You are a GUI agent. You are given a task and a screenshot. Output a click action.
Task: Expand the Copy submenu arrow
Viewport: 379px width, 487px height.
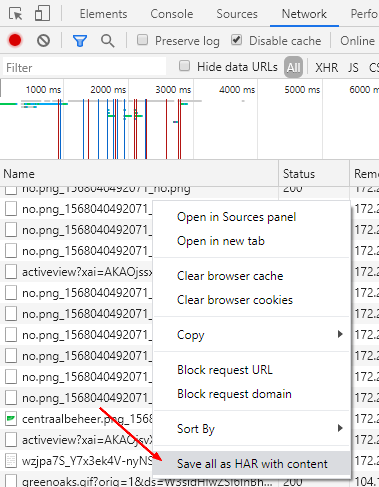pos(340,334)
